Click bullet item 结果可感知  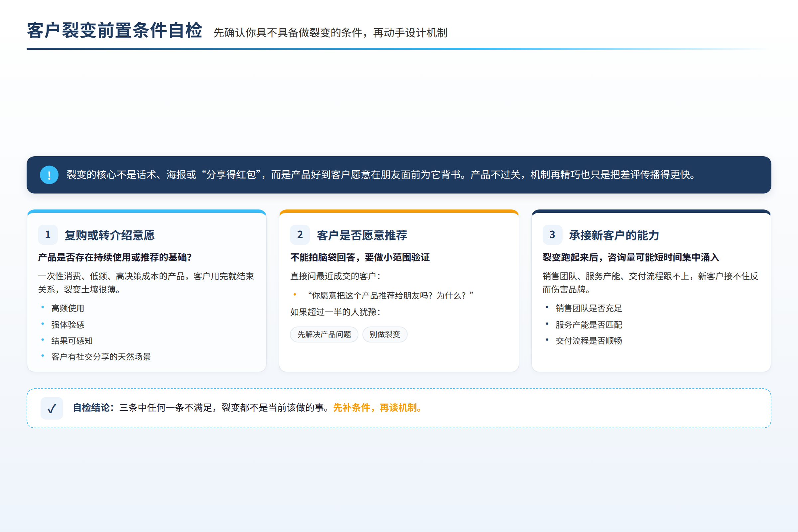[x=72, y=340]
